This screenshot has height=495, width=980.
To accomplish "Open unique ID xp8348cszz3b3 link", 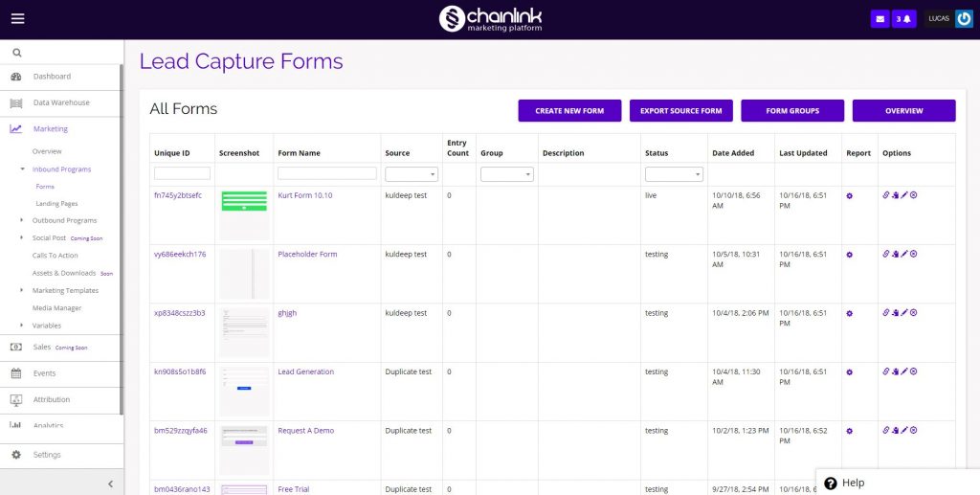I will tap(179, 312).
